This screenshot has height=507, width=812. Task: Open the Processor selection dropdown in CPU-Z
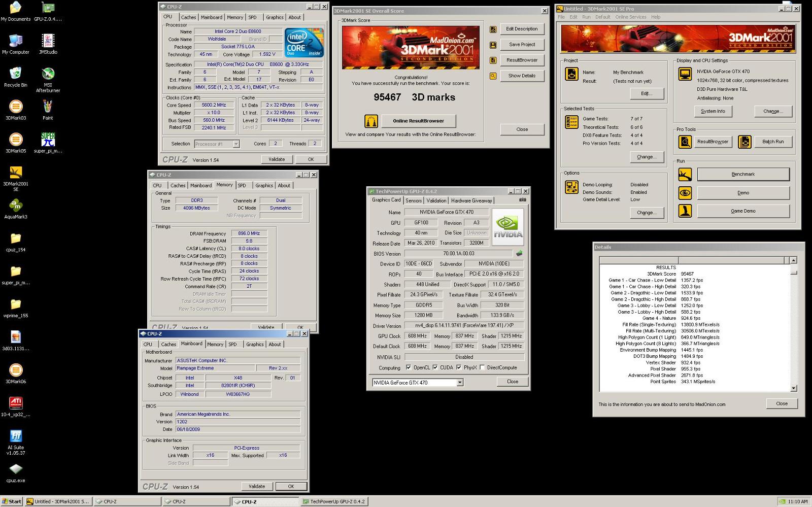236,144
